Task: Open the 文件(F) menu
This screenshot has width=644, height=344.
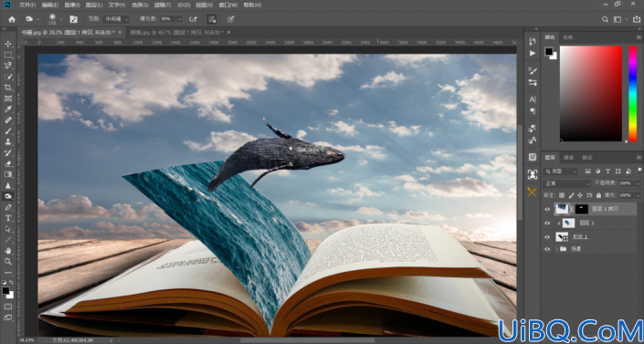Action: click(27, 5)
